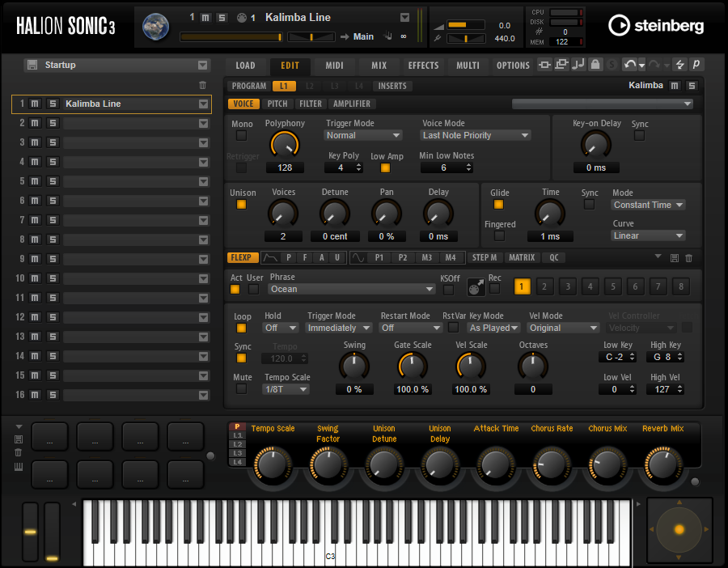Click the disk icon beside trigger pads
Image resolution: width=728 pixels, height=568 pixels.
[x=19, y=439]
